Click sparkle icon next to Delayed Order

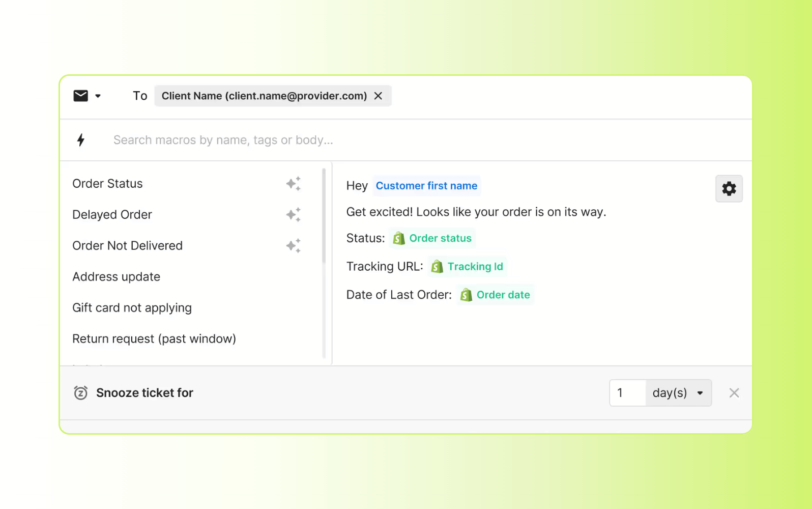click(x=293, y=215)
